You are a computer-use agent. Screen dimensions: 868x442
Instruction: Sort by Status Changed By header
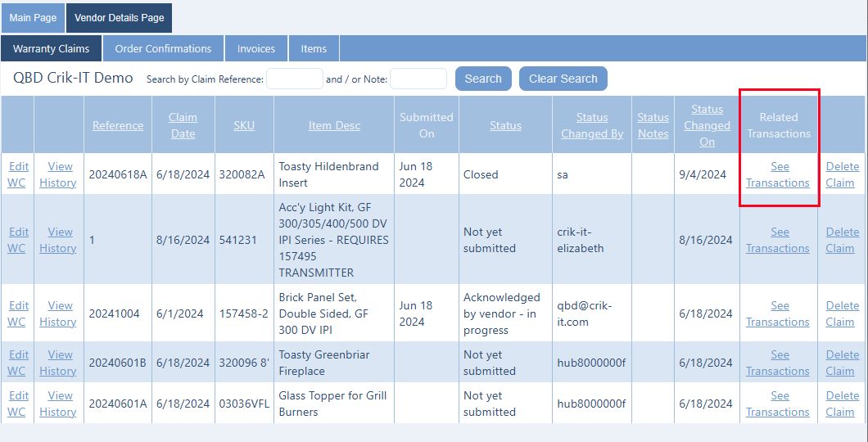(x=592, y=125)
